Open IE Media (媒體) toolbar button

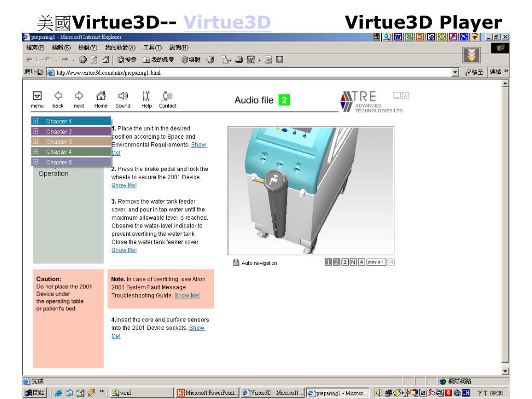point(191,60)
